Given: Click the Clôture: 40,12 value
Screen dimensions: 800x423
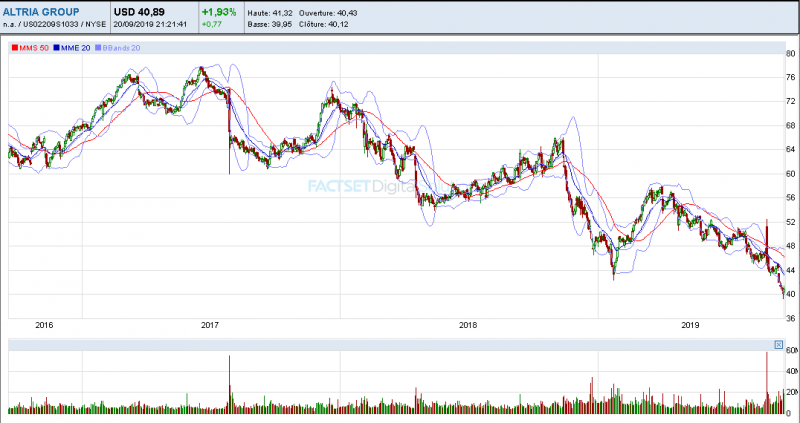Looking at the screenshot, I should (323, 24).
